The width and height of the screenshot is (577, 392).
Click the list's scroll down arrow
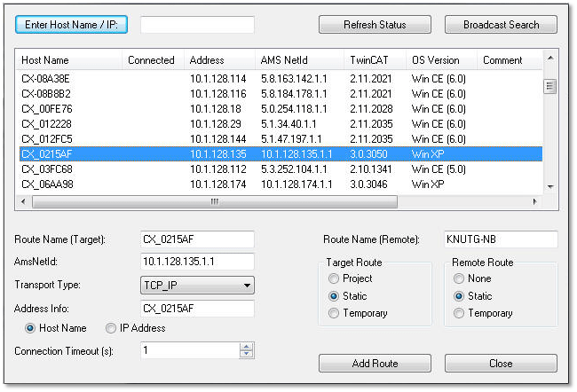click(x=550, y=187)
